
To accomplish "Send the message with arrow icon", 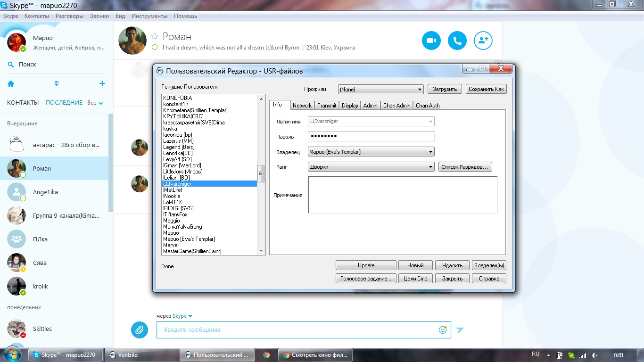I will tap(460, 330).
